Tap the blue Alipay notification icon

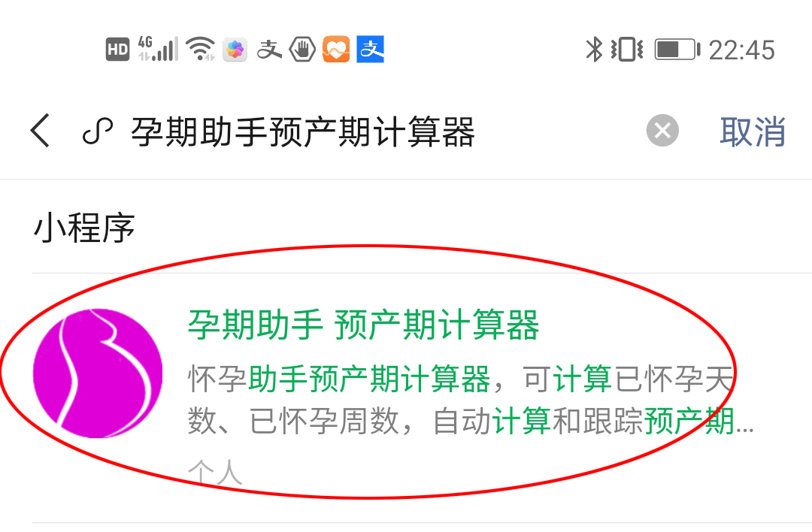[x=370, y=49]
